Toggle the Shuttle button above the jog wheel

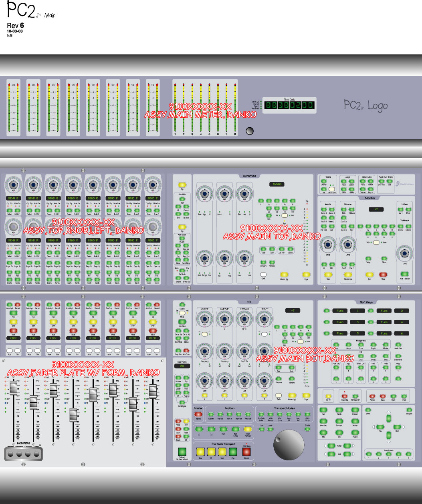307,429
